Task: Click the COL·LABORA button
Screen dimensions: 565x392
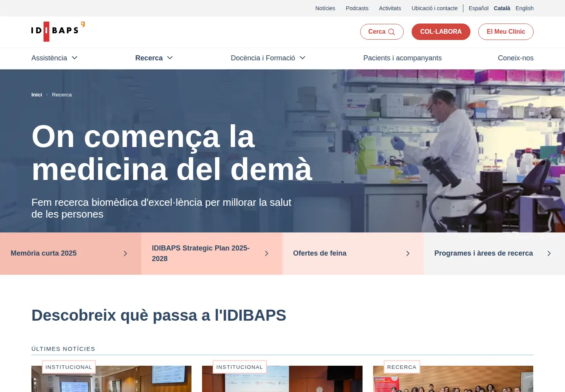Action: [441, 32]
